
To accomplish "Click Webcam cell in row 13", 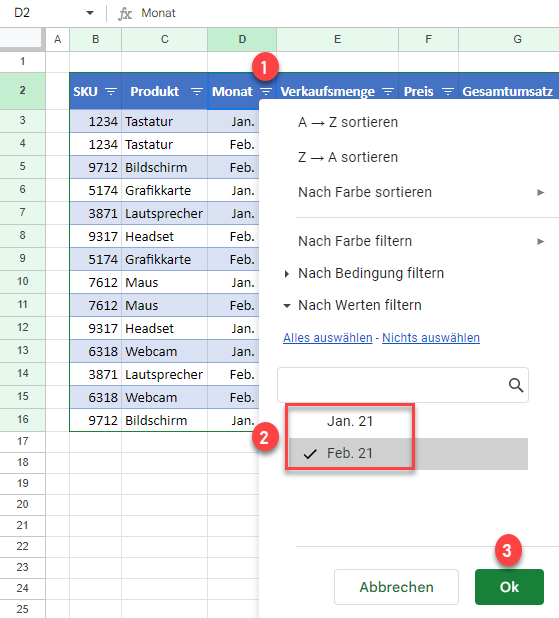I will click(164, 352).
